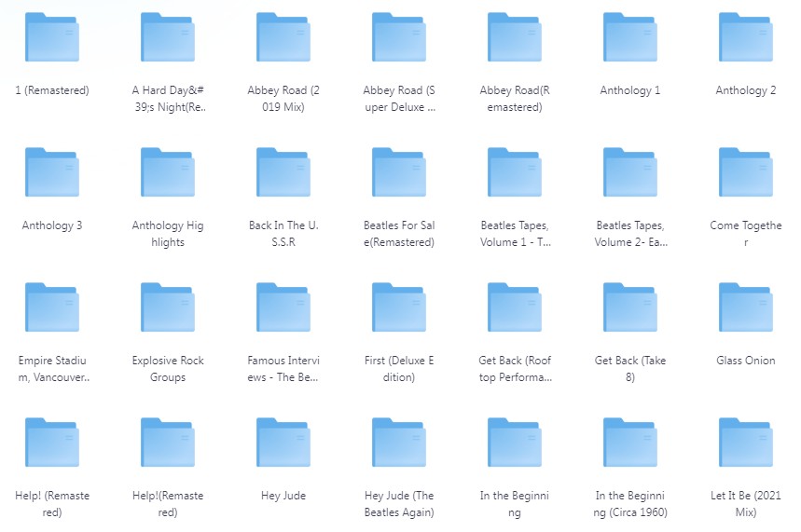Select the Anthology Highlights folder icon
801x532 pixels.
pyautogui.click(x=168, y=173)
